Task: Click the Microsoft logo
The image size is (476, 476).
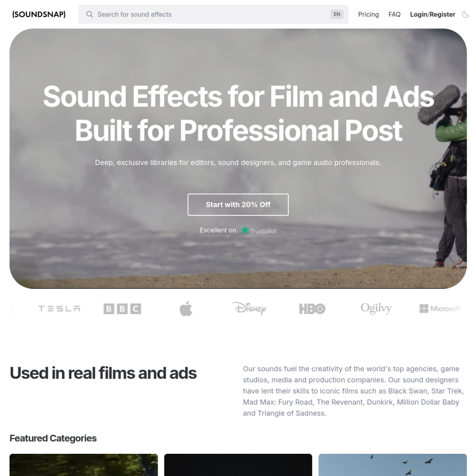Action: (440, 309)
